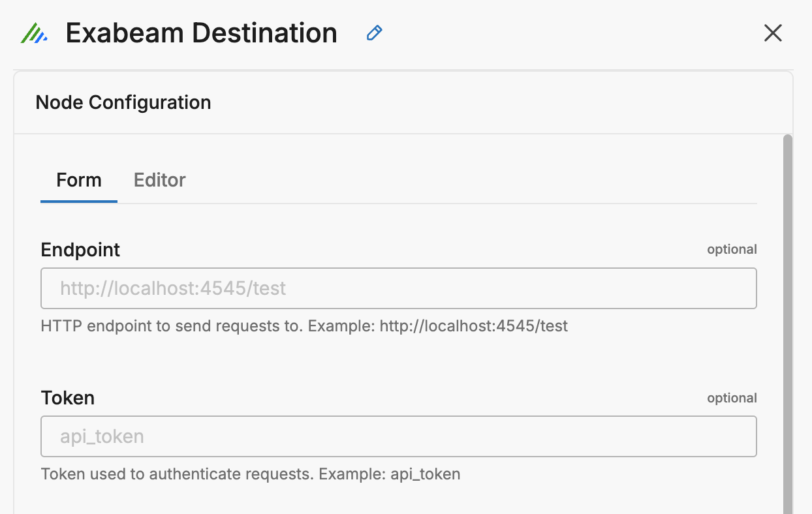The width and height of the screenshot is (812, 514).
Task: Click the Token field label
Action: click(68, 398)
